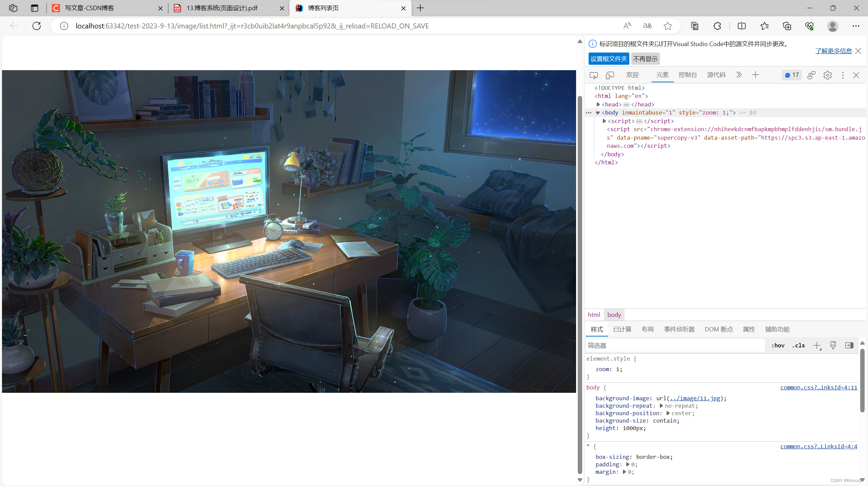Open DevTools settings gear

click(827, 75)
